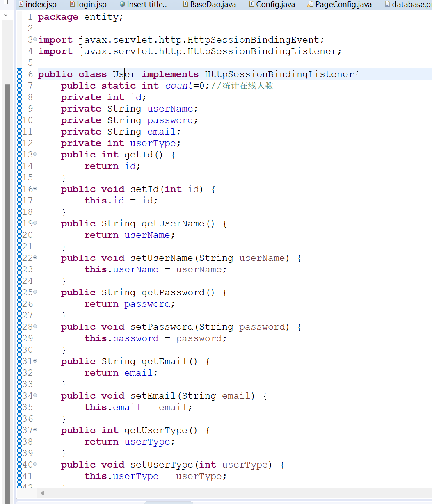Click the login.jsp tab file icon

point(72,4)
